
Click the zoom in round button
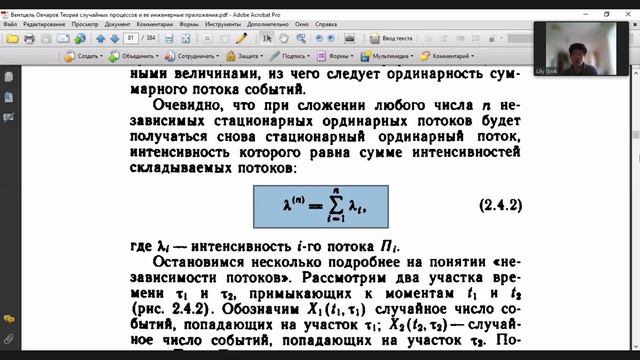pos(331,38)
